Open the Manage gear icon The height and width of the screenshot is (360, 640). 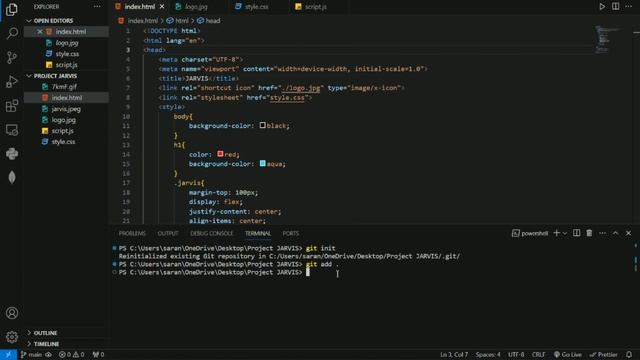[12, 337]
